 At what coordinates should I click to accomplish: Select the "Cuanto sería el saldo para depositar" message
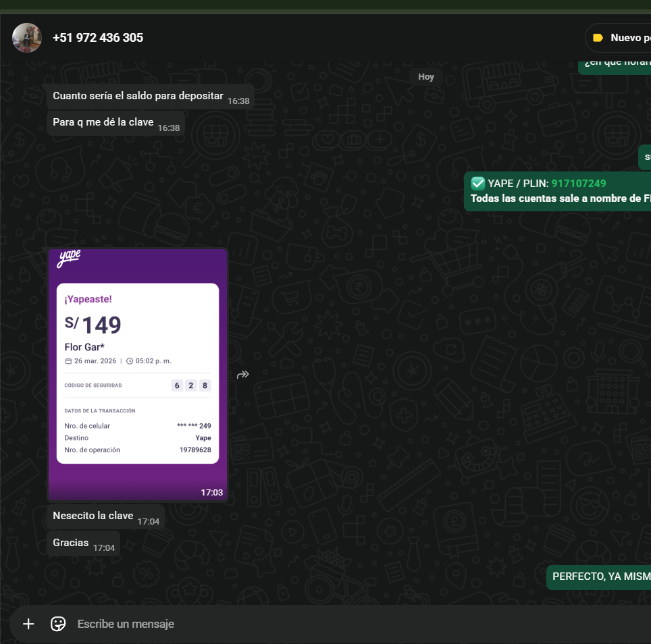[138, 96]
